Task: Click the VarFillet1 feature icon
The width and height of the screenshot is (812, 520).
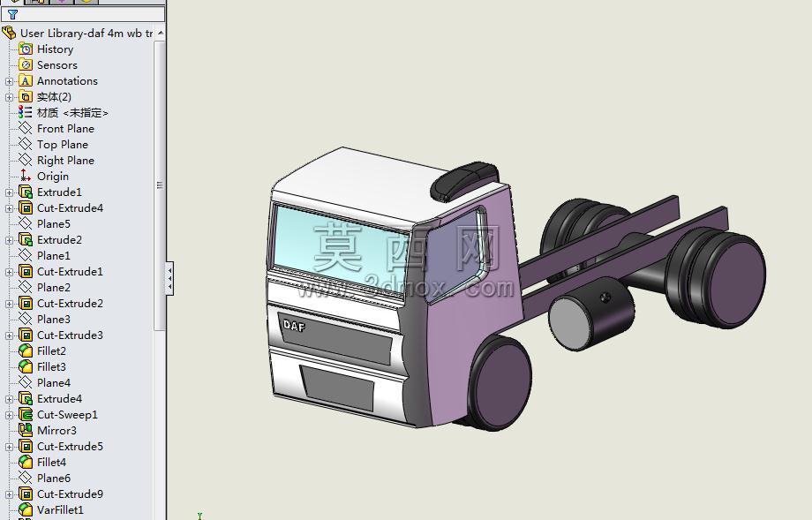Action: pyautogui.click(x=26, y=509)
